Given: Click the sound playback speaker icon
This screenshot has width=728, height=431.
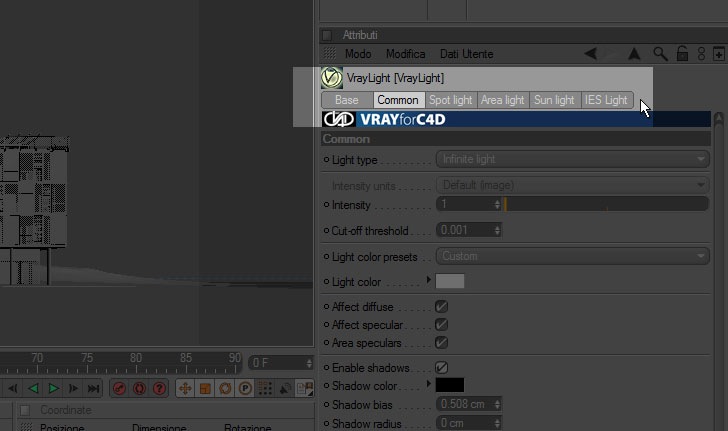Looking at the screenshot, I should [x=285, y=388].
